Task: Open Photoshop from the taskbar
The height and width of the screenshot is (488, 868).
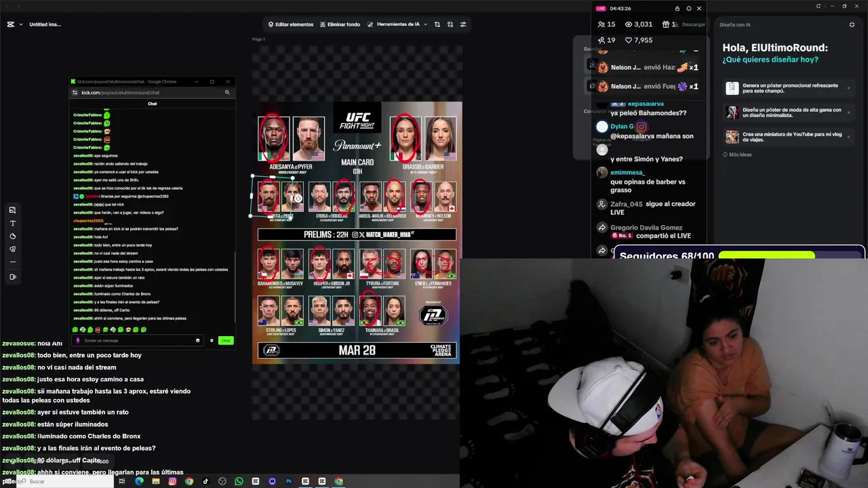Action: (289, 481)
